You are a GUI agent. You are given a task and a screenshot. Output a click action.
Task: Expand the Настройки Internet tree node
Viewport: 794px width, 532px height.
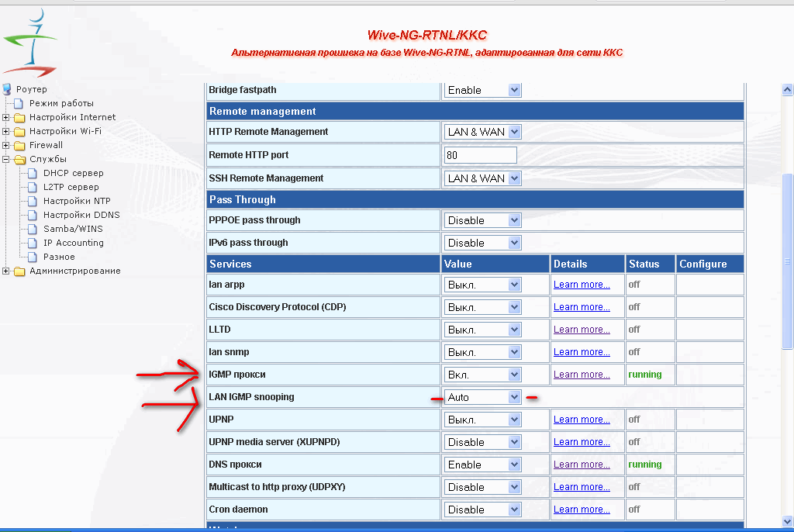point(6,118)
